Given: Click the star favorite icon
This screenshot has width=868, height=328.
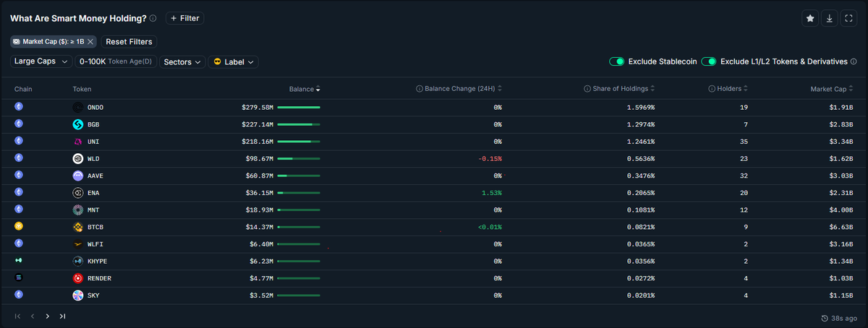Looking at the screenshot, I should (x=810, y=18).
